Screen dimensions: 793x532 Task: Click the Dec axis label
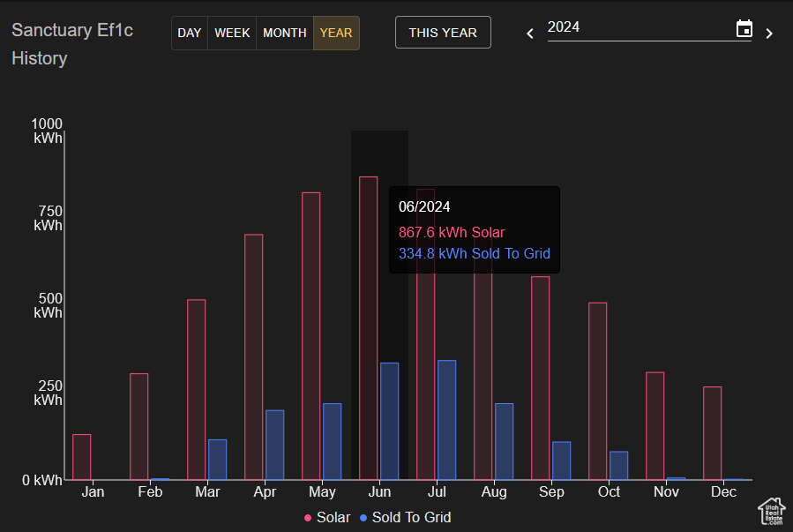coord(723,492)
